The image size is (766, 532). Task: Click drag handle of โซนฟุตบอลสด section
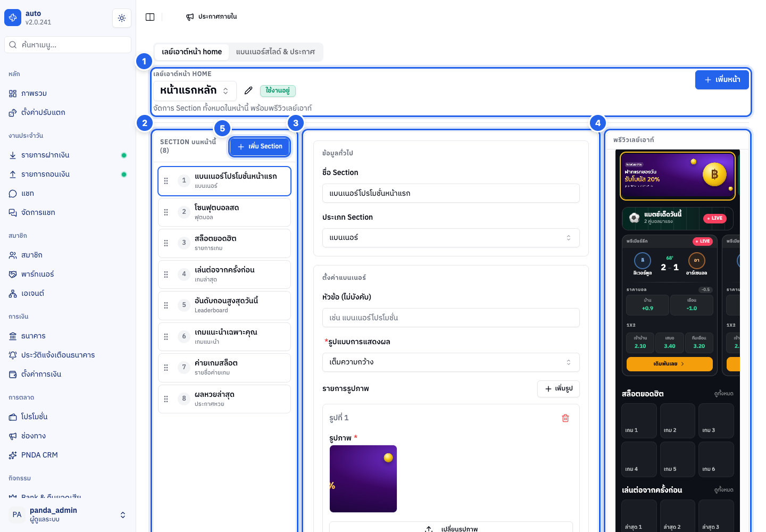[166, 212]
